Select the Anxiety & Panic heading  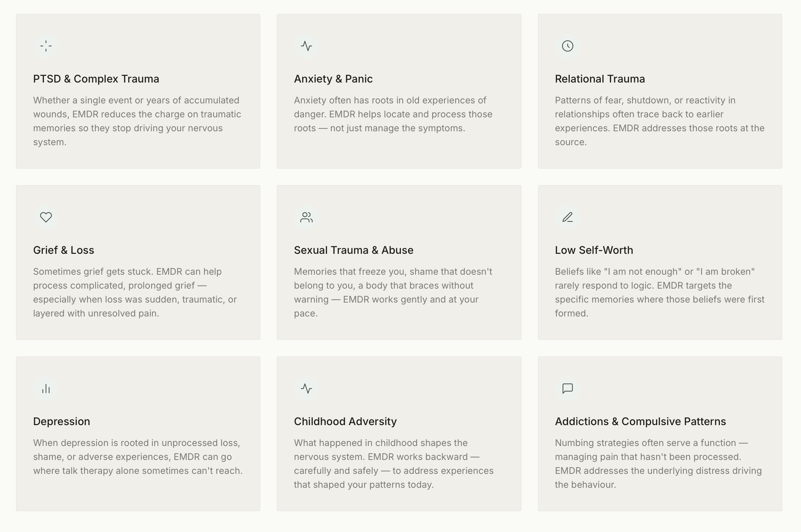click(x=333, y=79)
